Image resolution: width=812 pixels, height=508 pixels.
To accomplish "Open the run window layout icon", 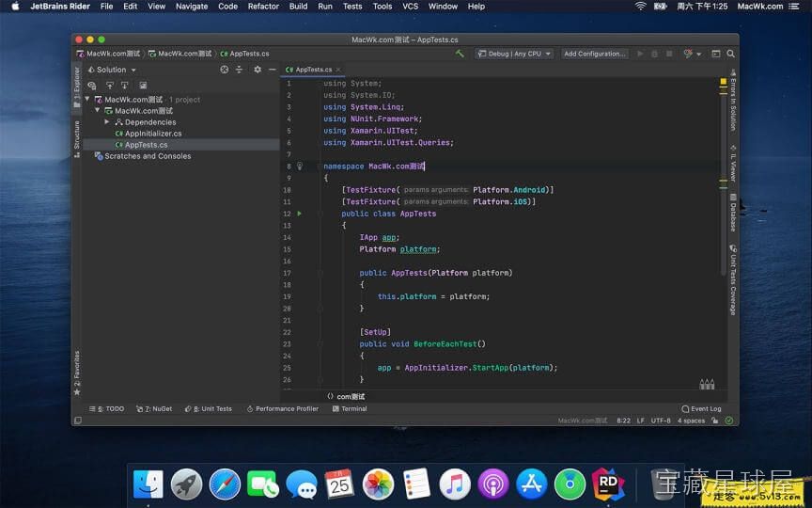I will (x=716, y=54).
